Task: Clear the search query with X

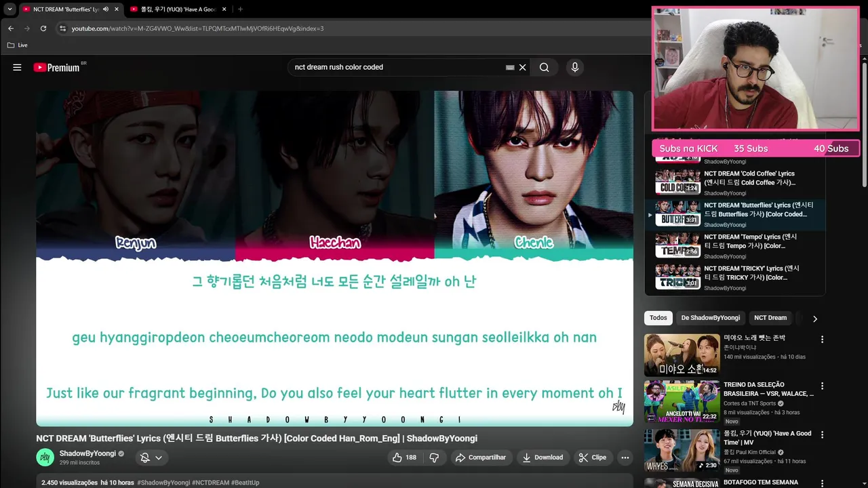Action: coord(523,67)
